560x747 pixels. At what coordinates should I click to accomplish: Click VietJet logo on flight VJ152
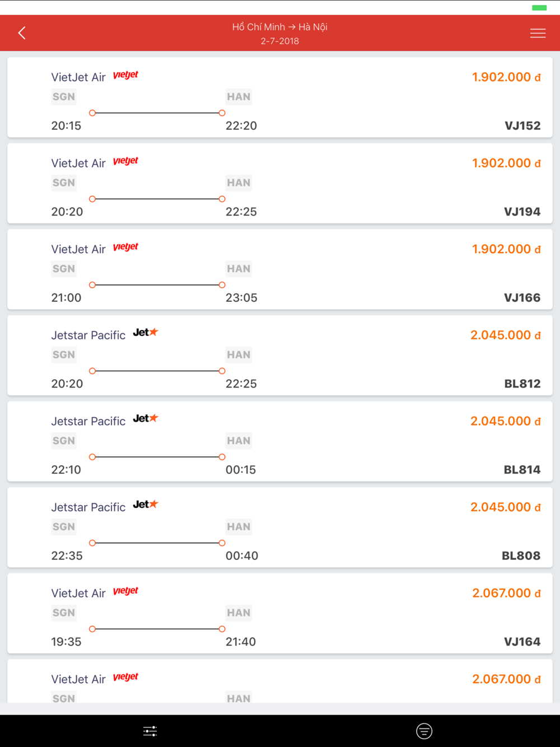[125, 76]
